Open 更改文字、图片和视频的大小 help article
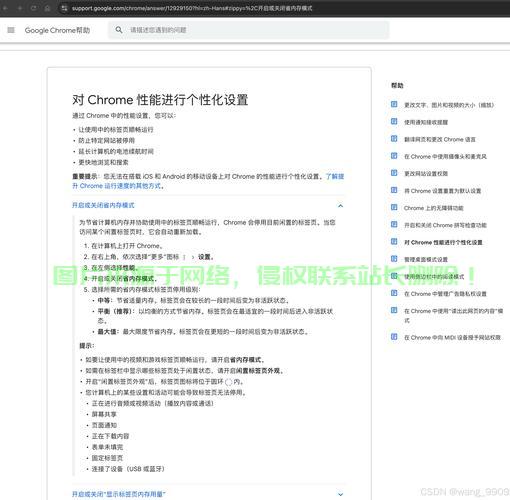 click(449, 105)
